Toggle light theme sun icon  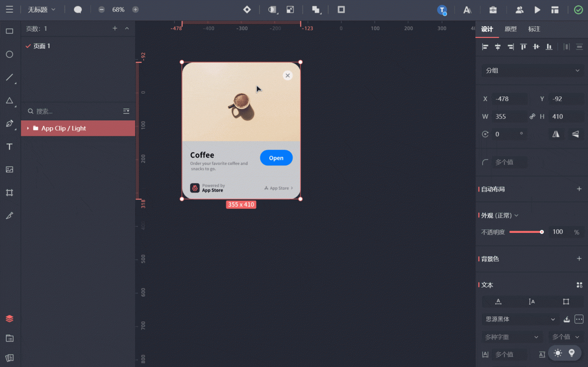coord(558,353)
